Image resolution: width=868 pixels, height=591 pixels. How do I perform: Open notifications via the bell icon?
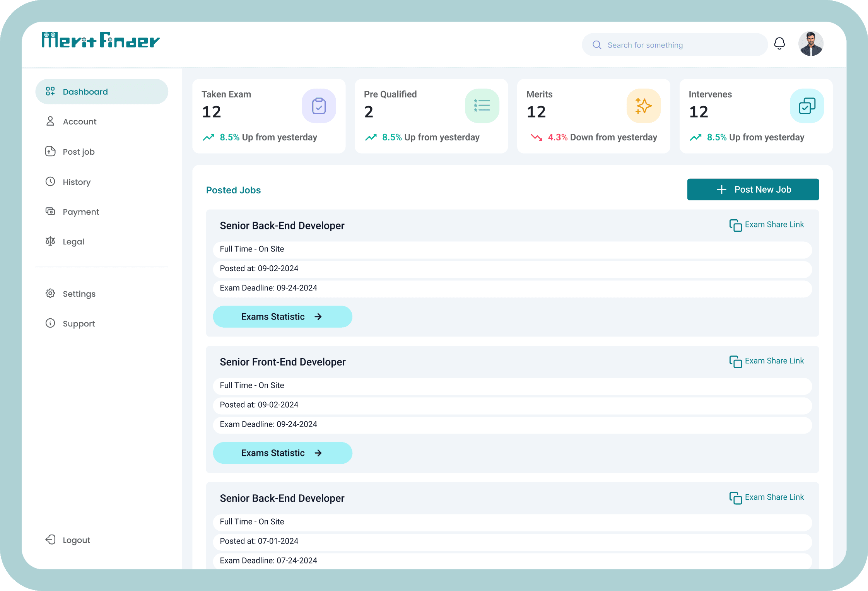click(779, 44)
